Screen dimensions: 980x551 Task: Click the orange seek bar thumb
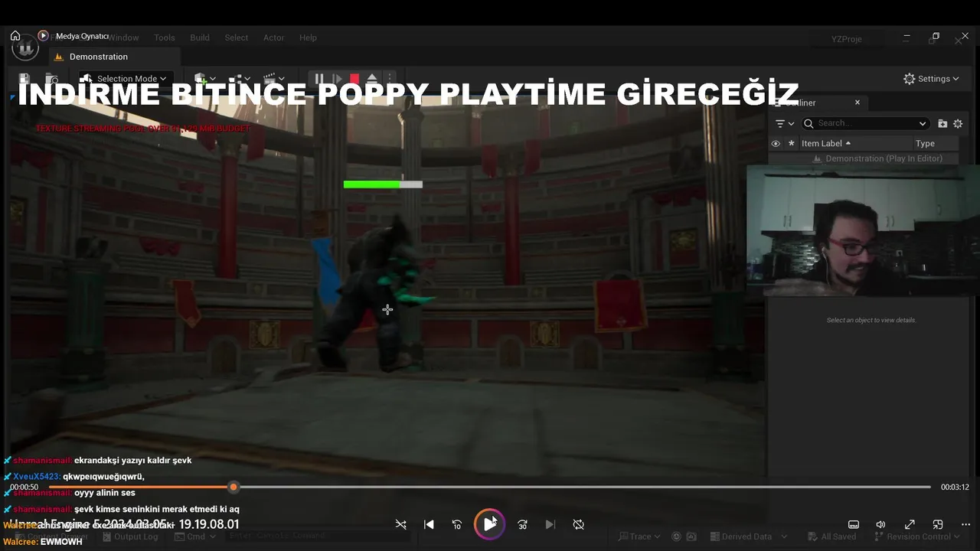(x=234, y=487)
